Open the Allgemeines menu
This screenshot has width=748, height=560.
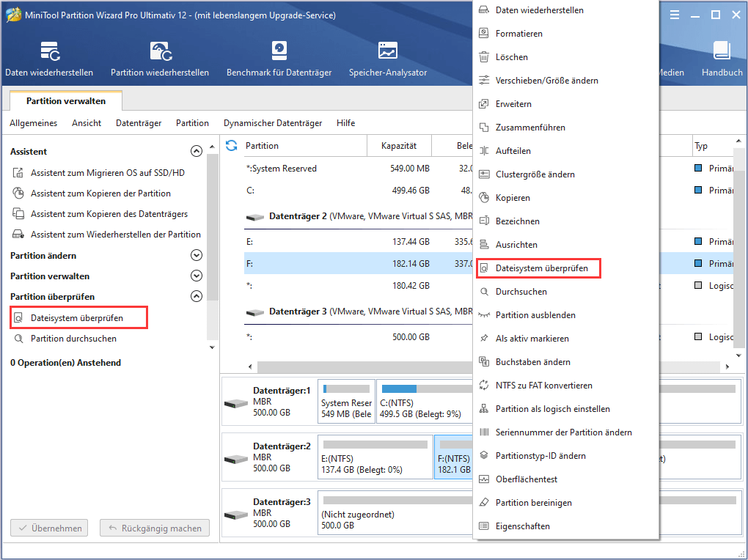coord(34,123)
